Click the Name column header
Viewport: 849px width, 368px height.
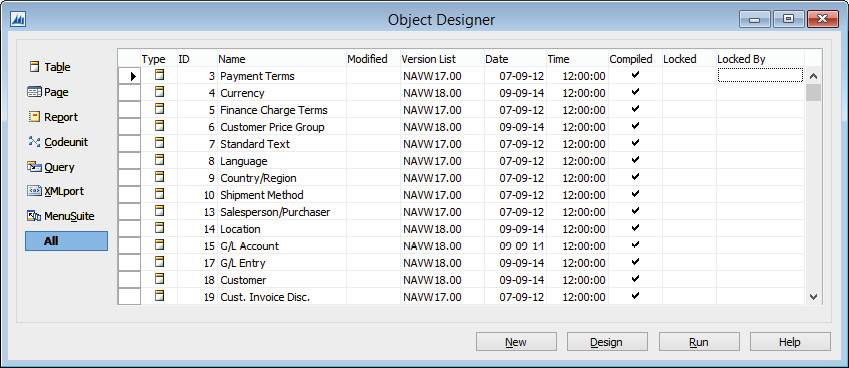[x=282, y=59]
